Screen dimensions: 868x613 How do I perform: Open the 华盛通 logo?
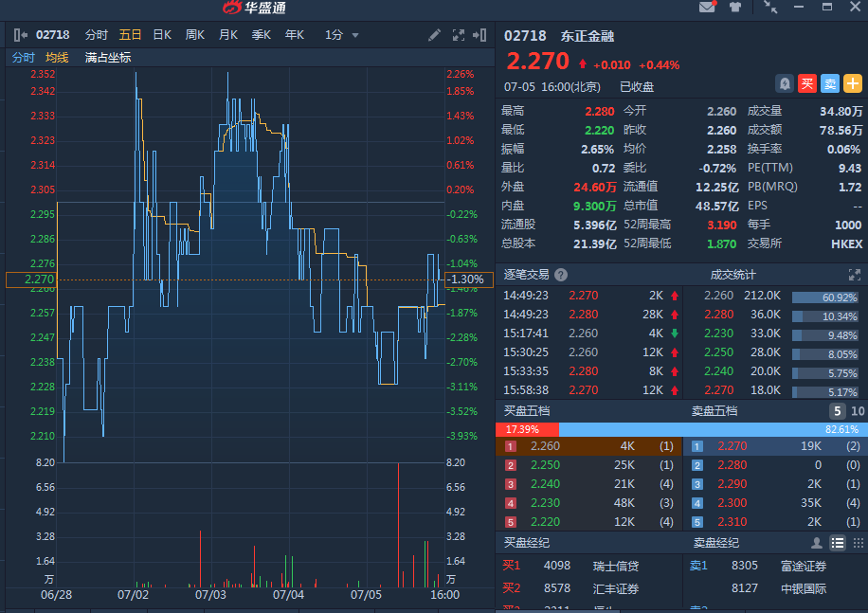click(254, 8)
